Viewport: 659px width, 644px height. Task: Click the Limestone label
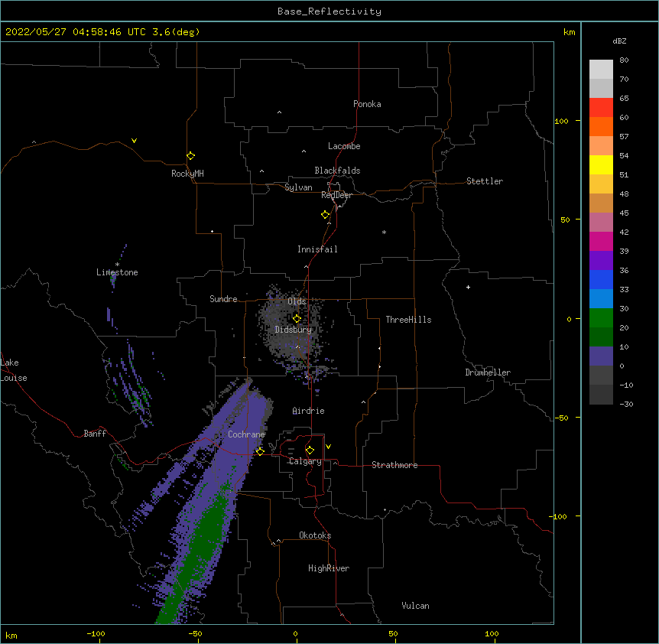(117, 272)
